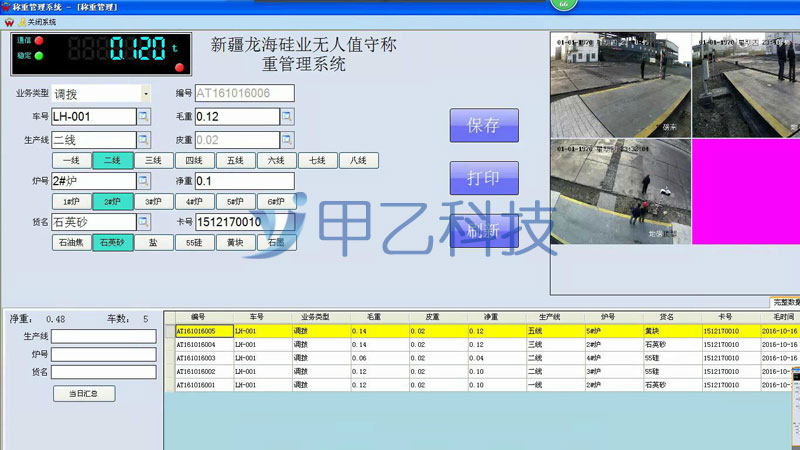Viewport: 800px width, 450px height.
Task: Select furnace 4#炉
Action: pos(193,201)
